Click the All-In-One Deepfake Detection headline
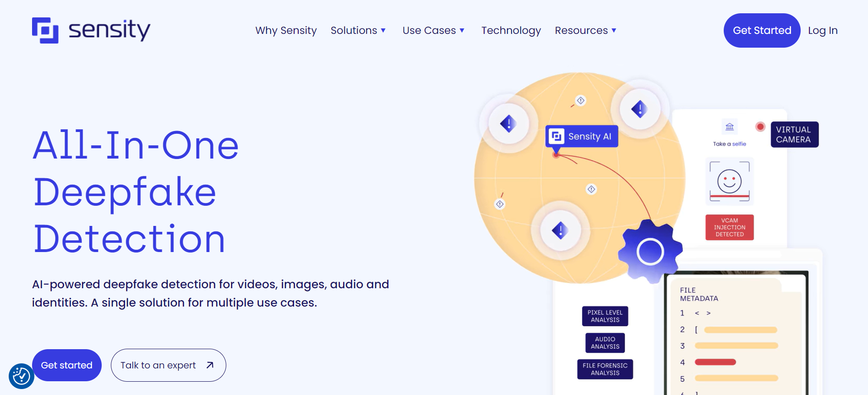This screenshot has width=868, height=395. click(136, 192)
